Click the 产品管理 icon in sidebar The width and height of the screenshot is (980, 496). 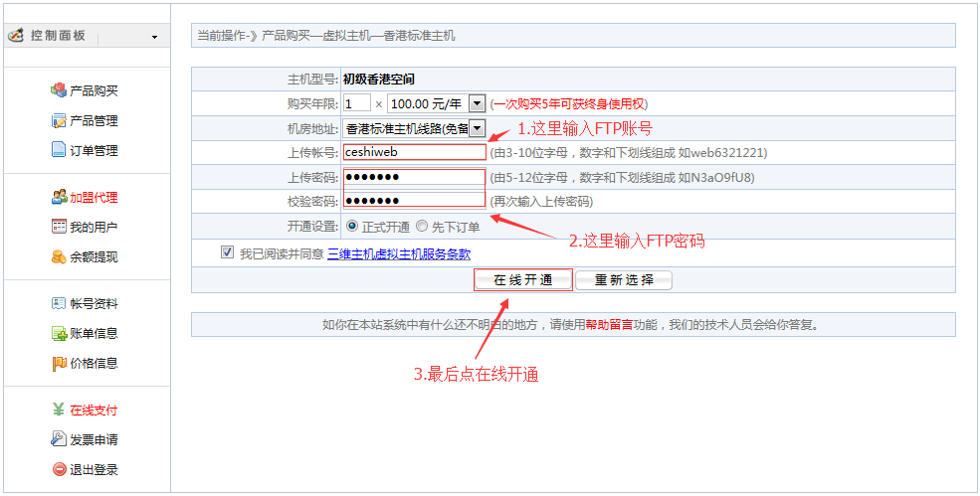[x=59, y=120]
